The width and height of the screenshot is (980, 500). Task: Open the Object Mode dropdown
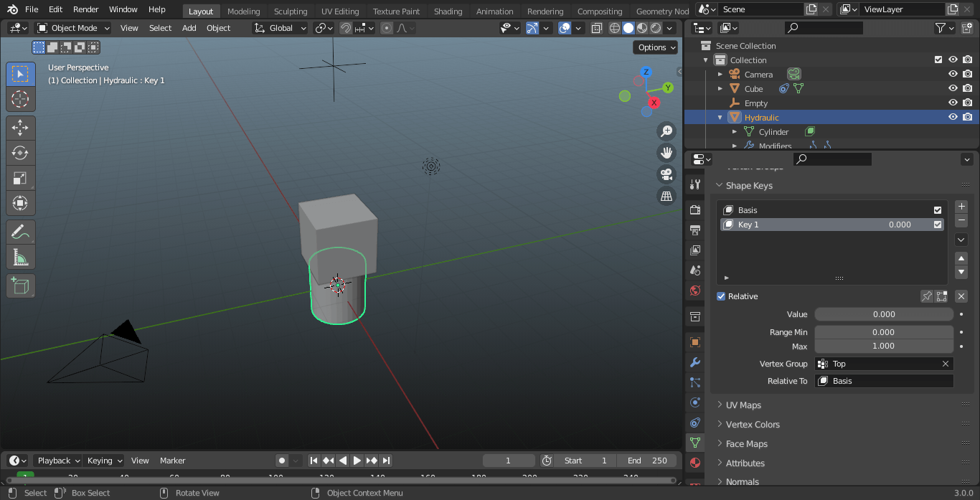click(x=72, y=27)
